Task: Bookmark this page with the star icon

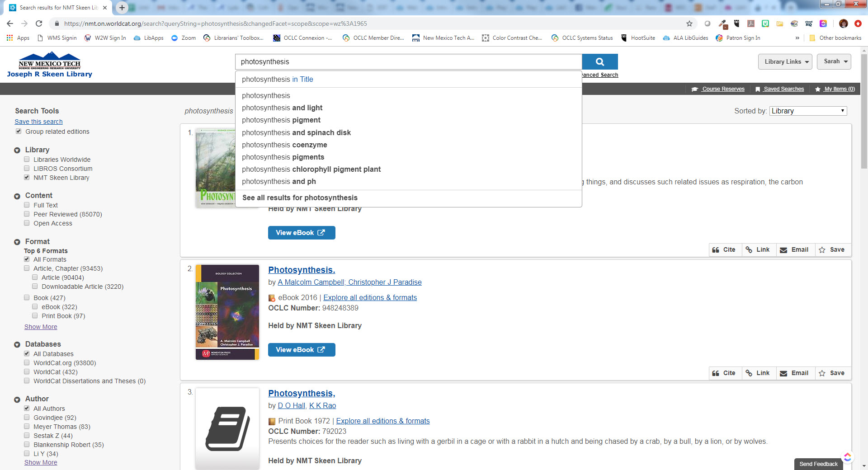Action: 689,23
